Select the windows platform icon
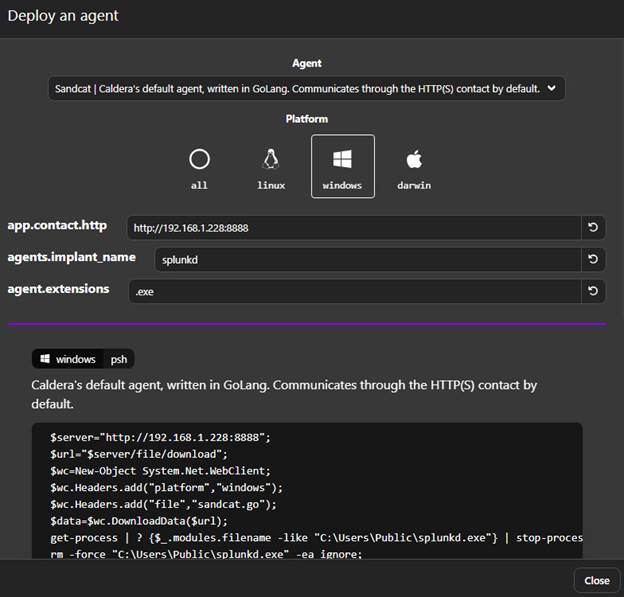This screenshot has height=597, width=624. 342,159
